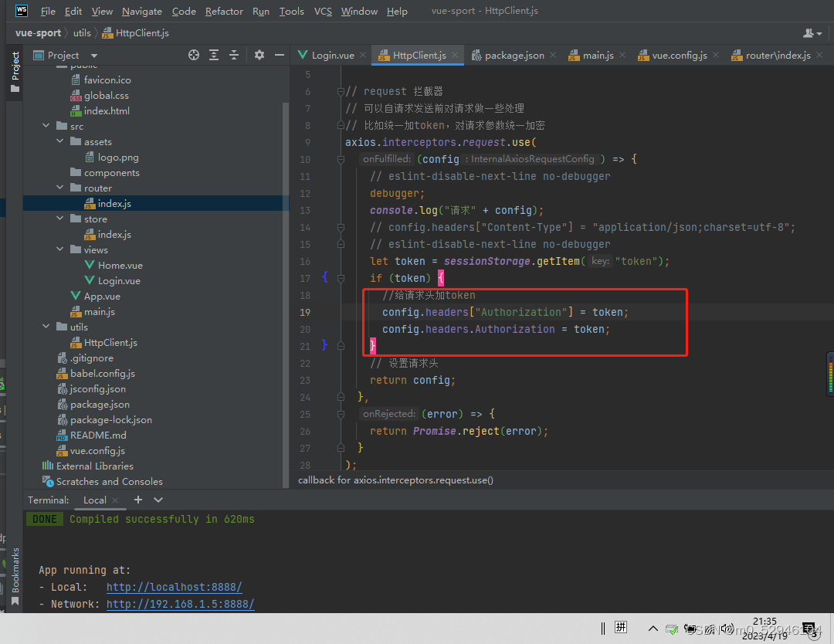
Task: Click vue-sport in the breadcrumb
Action: click(39, 33)
